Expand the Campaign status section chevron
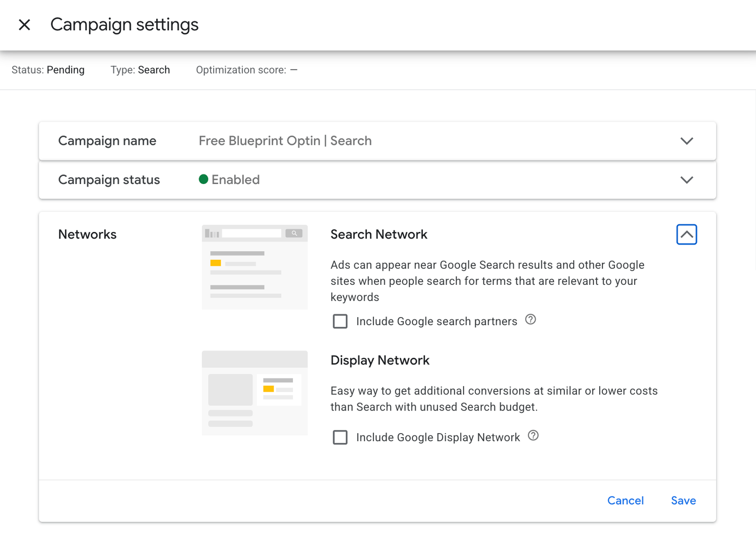This screenshot has width=756, height=541. (686, 180)
